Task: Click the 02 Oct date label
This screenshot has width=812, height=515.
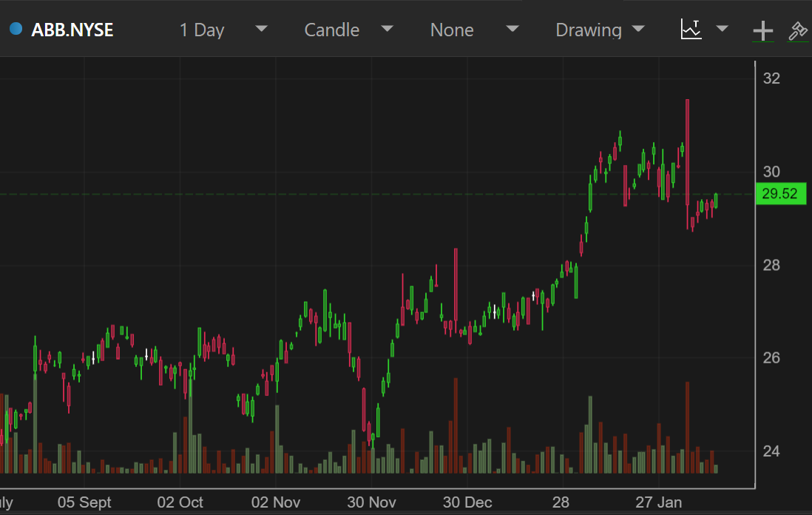Action: pos(180,502)
